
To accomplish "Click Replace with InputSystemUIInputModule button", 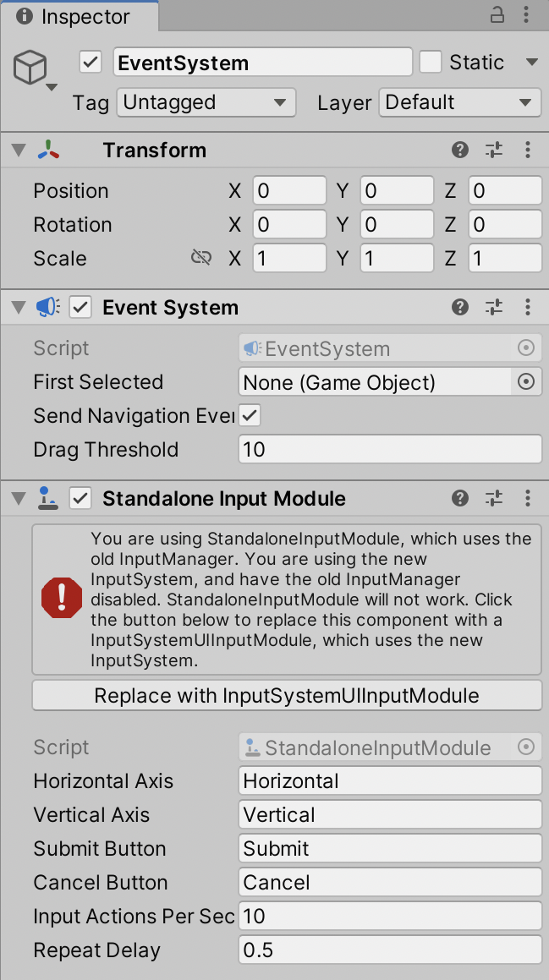I will [287, 696].
